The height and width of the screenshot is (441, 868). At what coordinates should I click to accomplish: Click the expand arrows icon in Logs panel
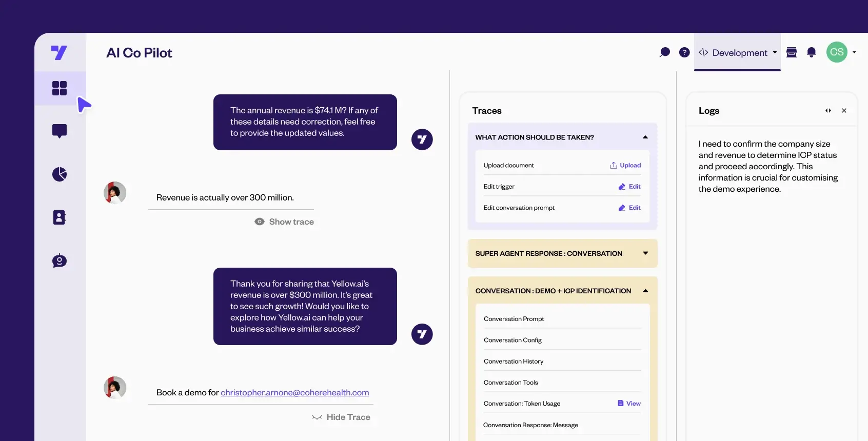(828, 111)
